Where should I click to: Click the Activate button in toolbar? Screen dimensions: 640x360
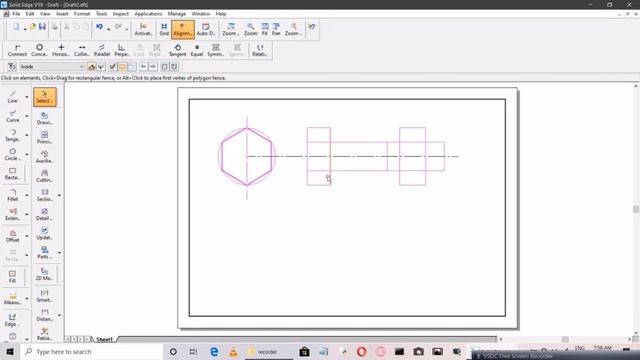click(143, 29)
